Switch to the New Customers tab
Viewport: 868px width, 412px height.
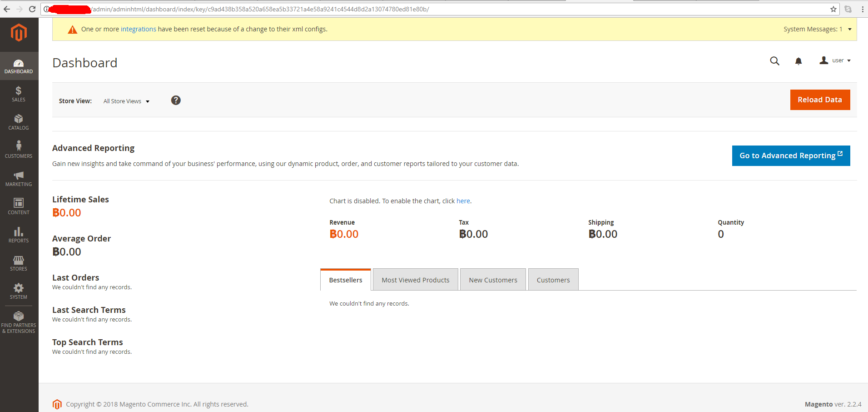pyautogui.click(x=493, y=279)
